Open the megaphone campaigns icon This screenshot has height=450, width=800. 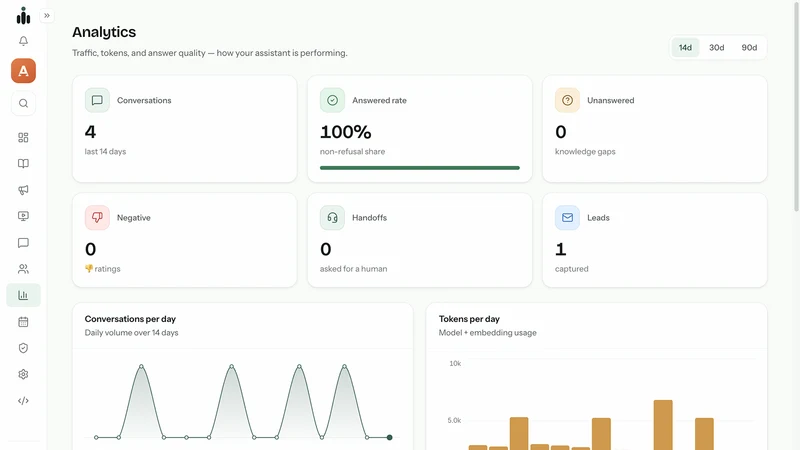coord(23,190)
